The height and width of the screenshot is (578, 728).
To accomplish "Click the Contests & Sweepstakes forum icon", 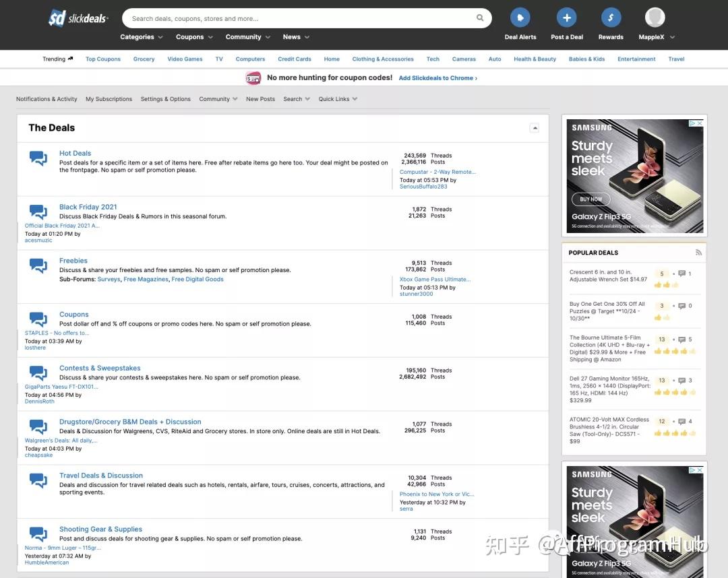I will pos(38,373).
